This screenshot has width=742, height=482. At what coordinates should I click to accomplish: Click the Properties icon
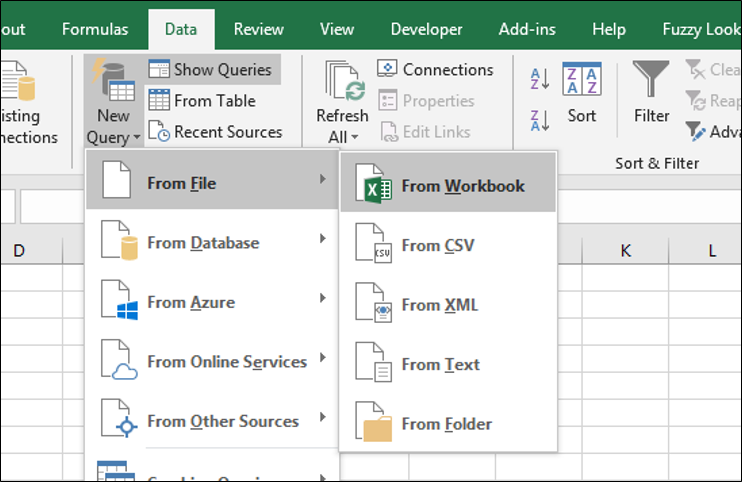pyautogui.click(x=388, y=100)
